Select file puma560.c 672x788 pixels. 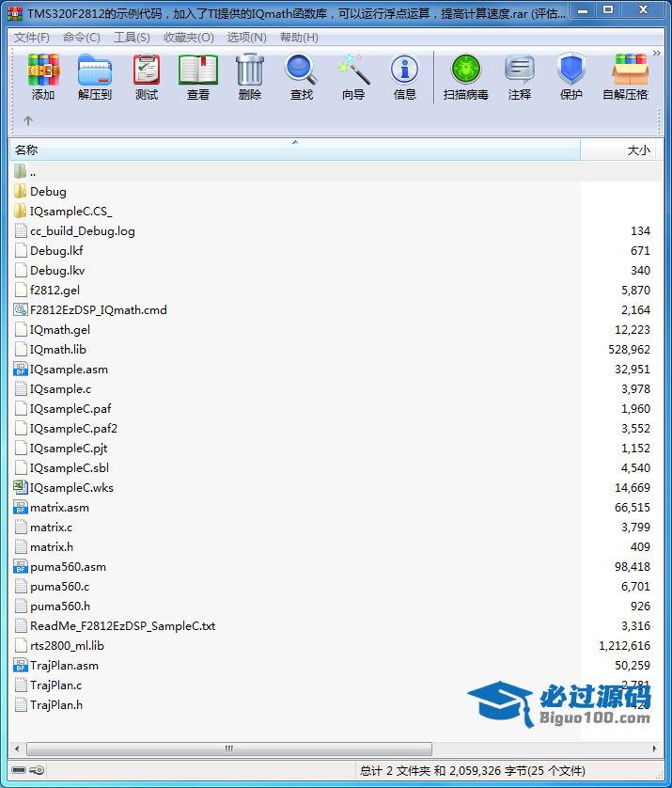(x=60, y=587)
